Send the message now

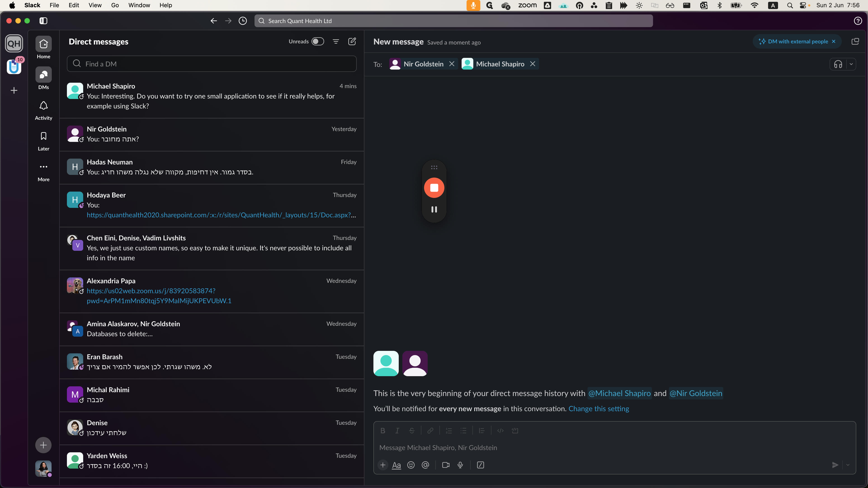(835, 465)
